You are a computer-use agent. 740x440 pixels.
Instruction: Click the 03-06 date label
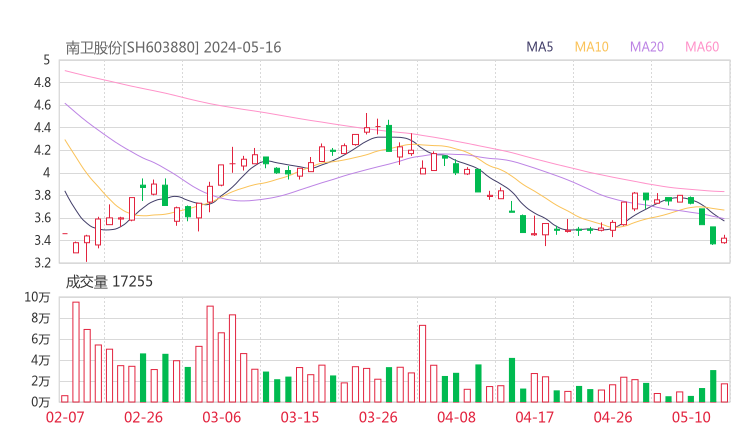point(222,417)
